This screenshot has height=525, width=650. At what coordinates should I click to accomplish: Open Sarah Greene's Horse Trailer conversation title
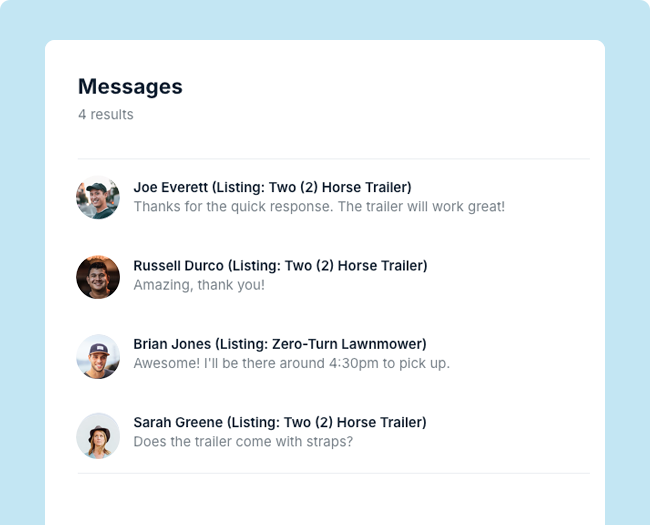[280, 423]
